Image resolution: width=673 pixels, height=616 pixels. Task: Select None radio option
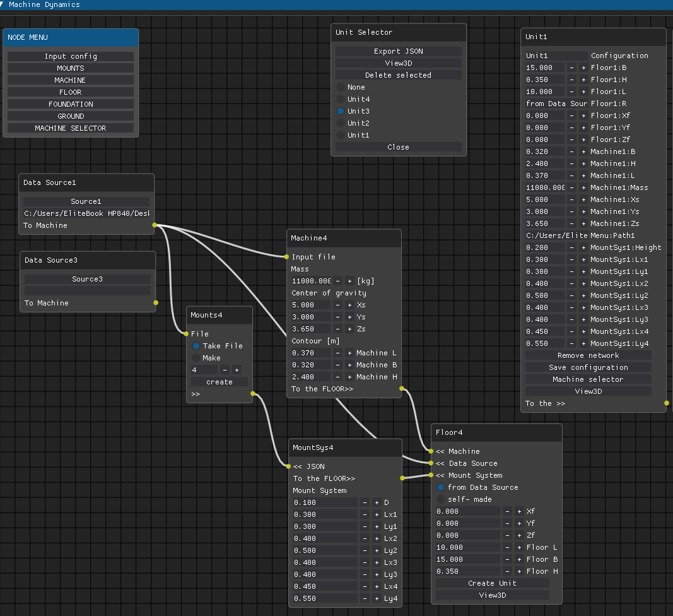341,87
